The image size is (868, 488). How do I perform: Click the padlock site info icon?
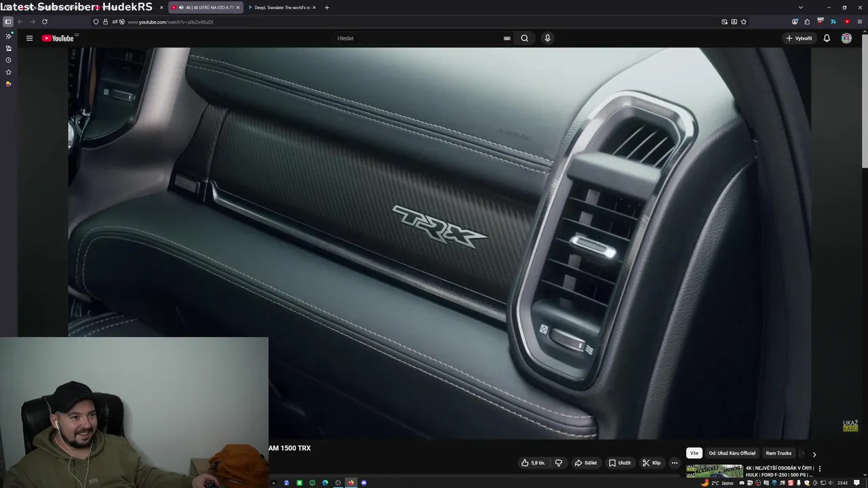pyautogui.click(x=105, y=22)
